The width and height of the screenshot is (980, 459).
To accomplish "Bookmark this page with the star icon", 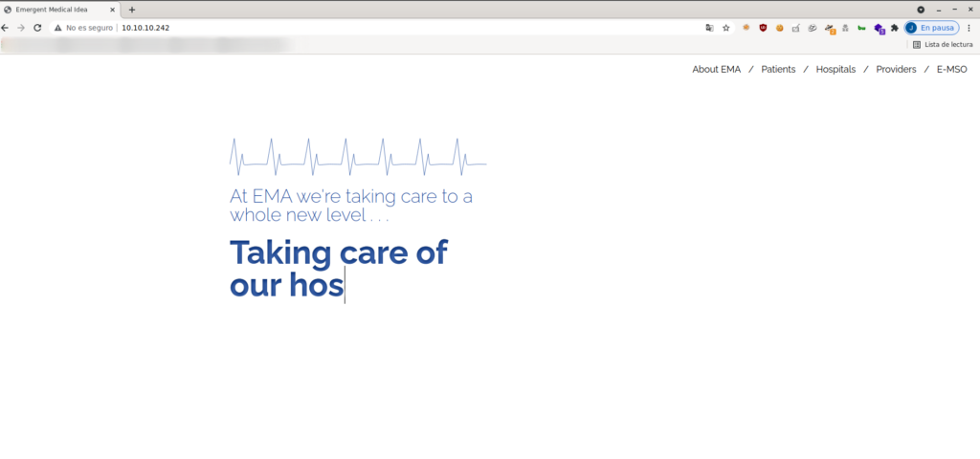I will (725, 28).
